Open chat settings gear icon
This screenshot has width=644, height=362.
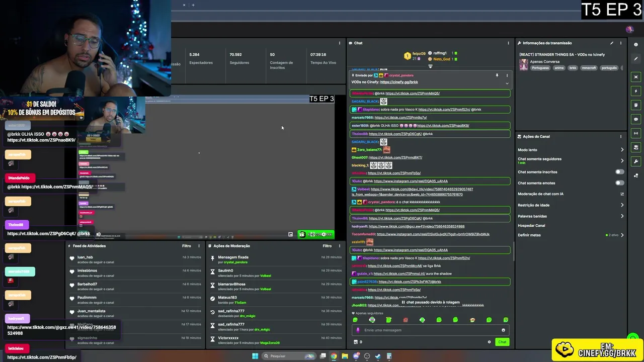[489, 342]
